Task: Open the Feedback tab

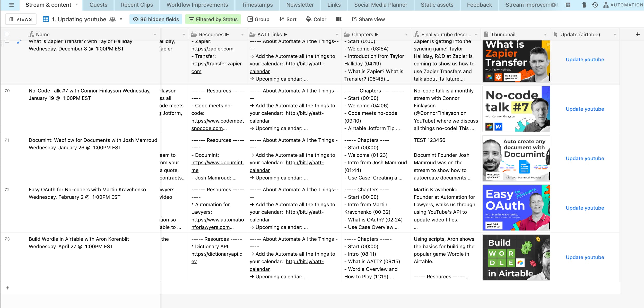Action: click(480, 5)
